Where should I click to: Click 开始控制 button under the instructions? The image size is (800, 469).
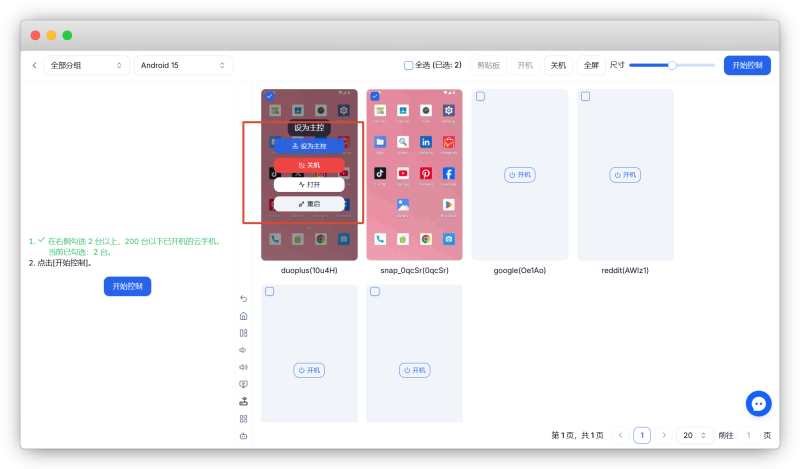pos(128,286)
